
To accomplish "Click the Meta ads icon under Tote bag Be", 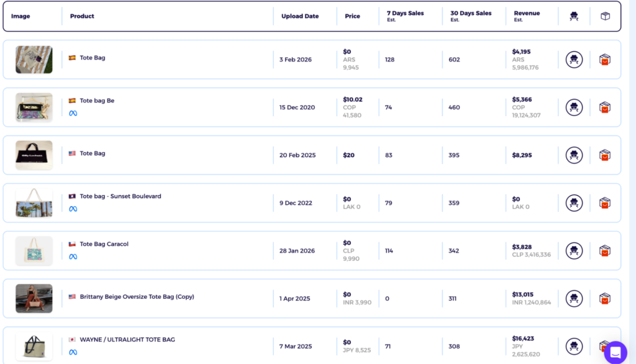I will click(x=73, y=113).
